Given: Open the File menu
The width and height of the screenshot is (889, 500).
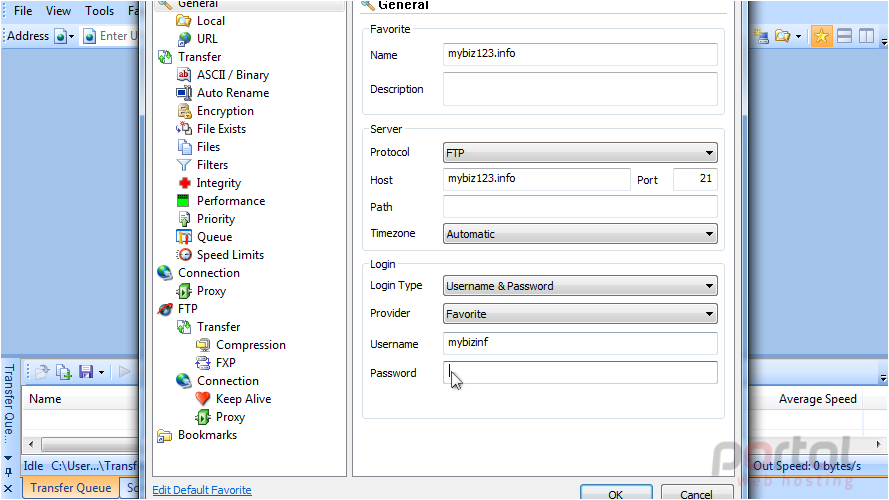Looking at the screenshot, I should tap(23, 11).
